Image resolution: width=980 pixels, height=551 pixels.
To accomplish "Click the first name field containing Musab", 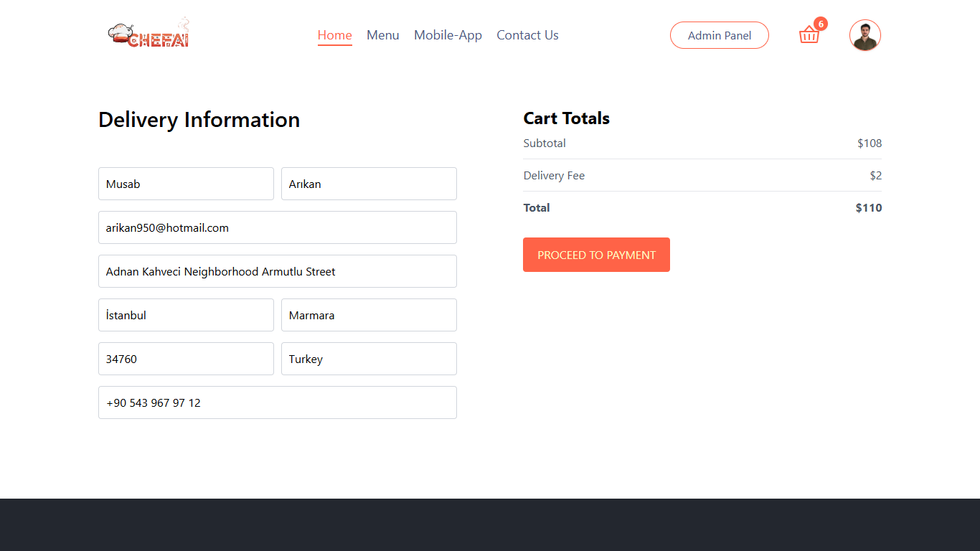I will 186,184.
